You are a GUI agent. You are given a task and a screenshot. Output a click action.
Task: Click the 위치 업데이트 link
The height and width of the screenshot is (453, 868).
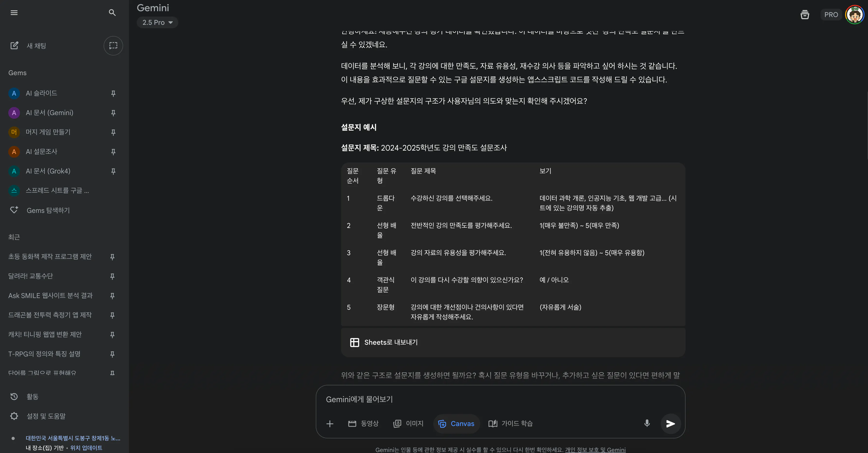click(x=86, y=448)
